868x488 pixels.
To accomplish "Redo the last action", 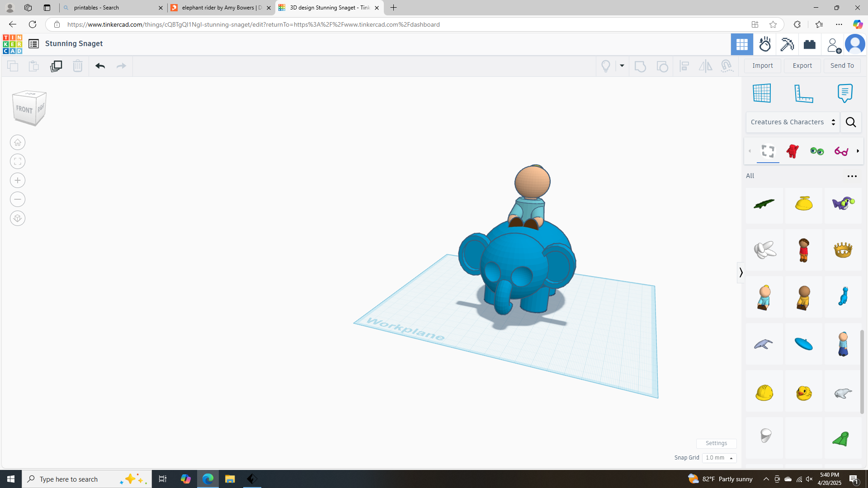I will [121, 66].
